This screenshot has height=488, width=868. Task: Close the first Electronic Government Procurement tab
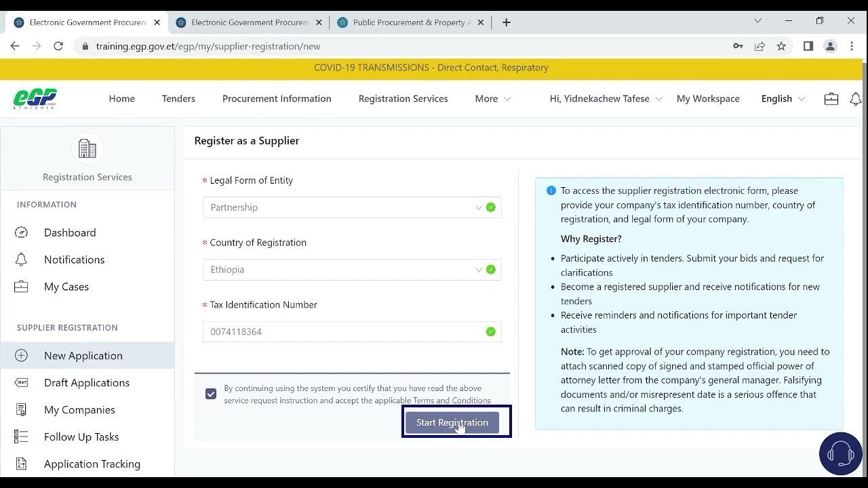[x=157, y=22]
